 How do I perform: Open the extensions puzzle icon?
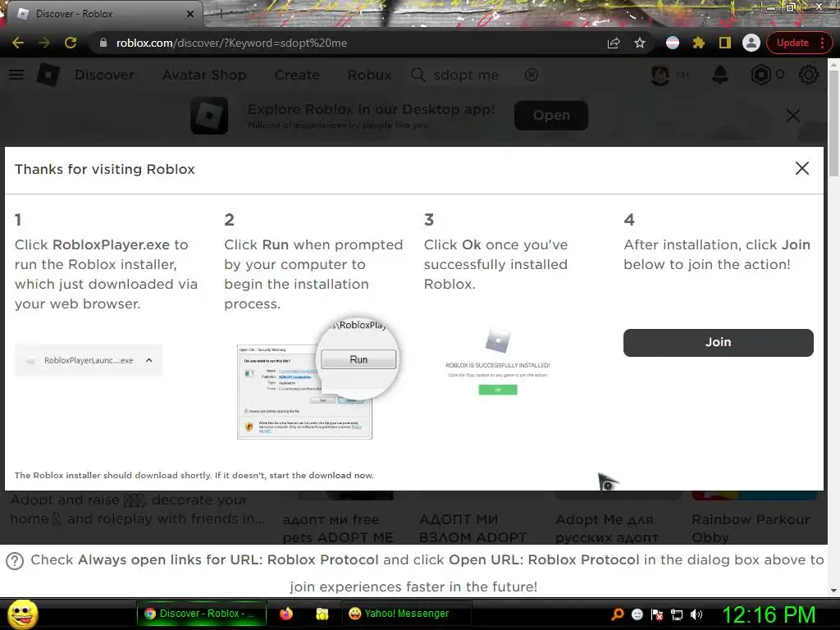pyautogui.click(x=699, y=43)
